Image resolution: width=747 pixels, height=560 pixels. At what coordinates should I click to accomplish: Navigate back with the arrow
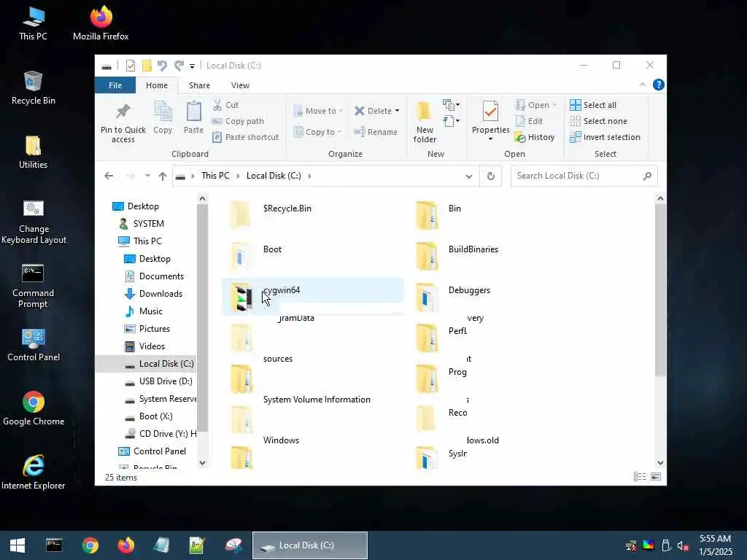[109, 176]
